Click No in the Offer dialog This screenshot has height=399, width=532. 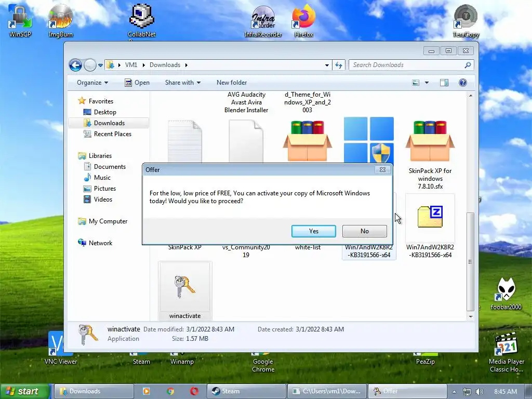(x=364, y=231)
